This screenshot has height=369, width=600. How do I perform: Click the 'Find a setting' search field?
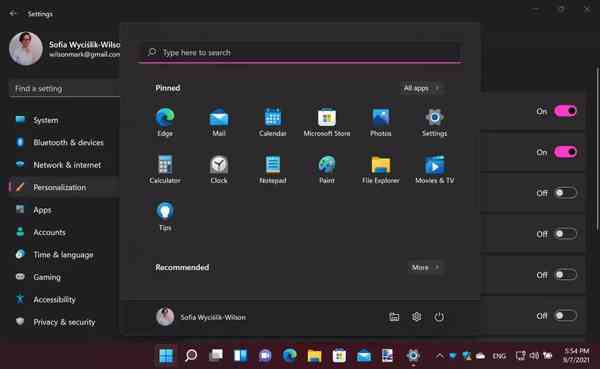pos(64,88)
